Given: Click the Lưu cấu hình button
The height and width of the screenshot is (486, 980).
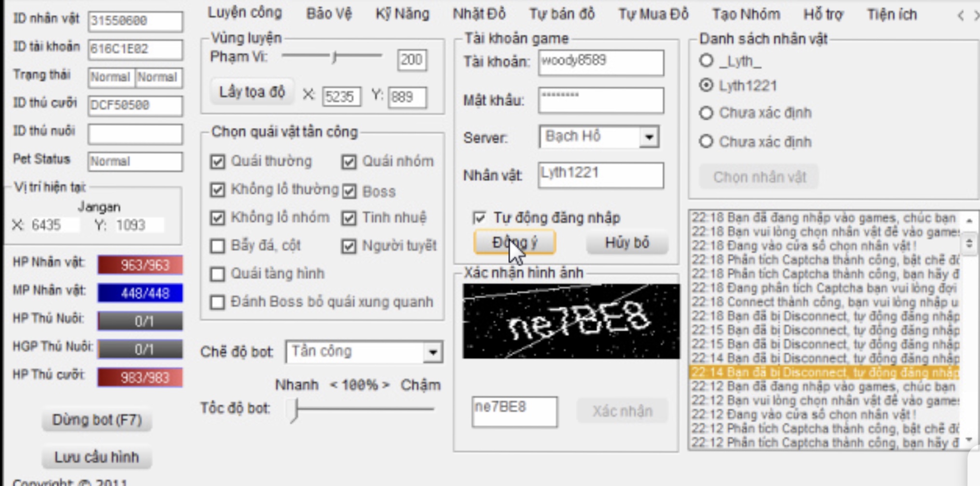Looking at the screenshot, I should 97,457.
